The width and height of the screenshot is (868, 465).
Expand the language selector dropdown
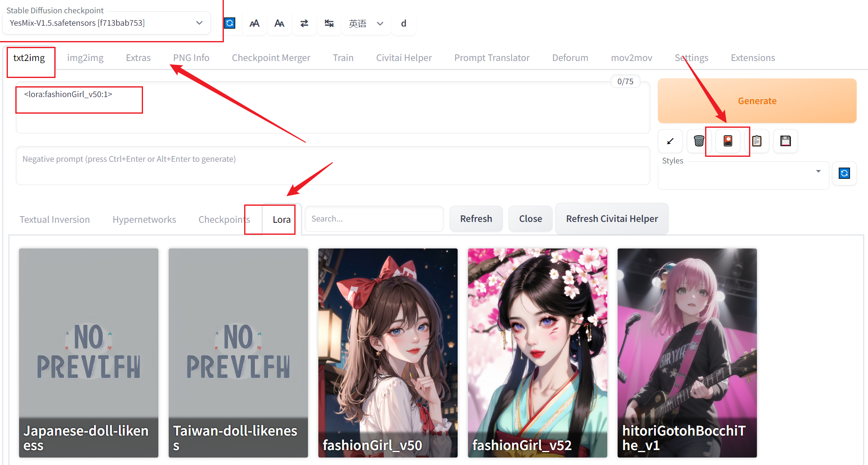378,22
